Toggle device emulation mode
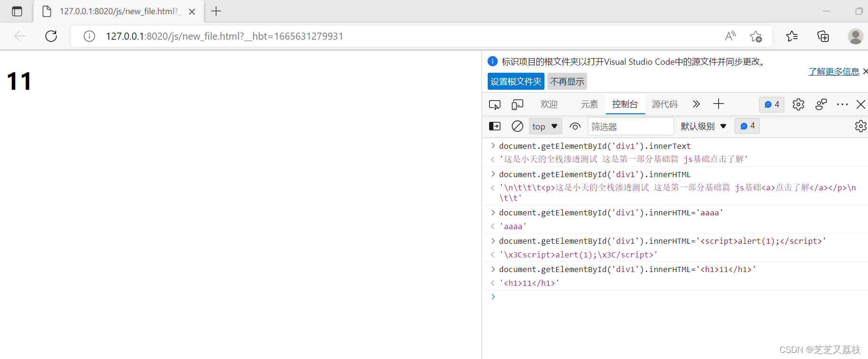Viewport: 868px width, 359px height. pos(517,104)
